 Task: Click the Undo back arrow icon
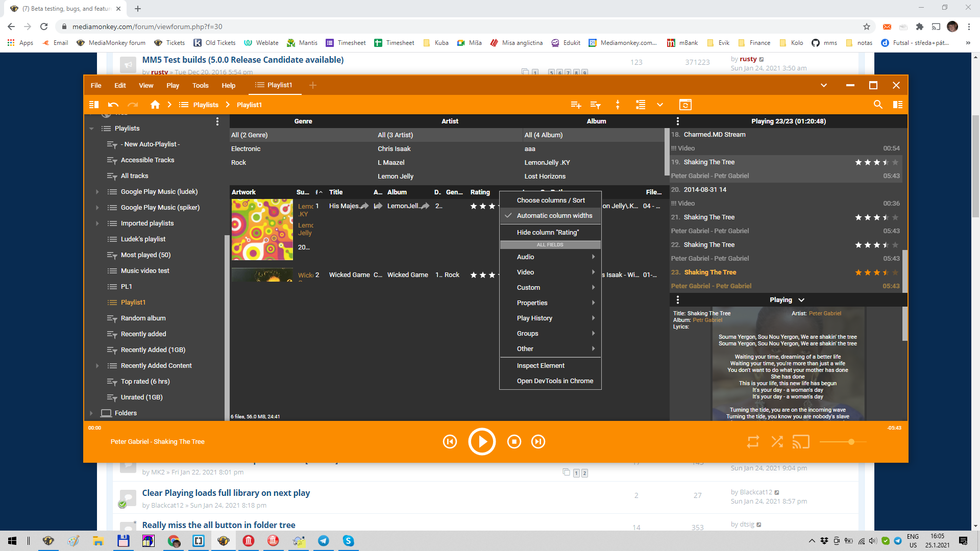coord(113,105)
